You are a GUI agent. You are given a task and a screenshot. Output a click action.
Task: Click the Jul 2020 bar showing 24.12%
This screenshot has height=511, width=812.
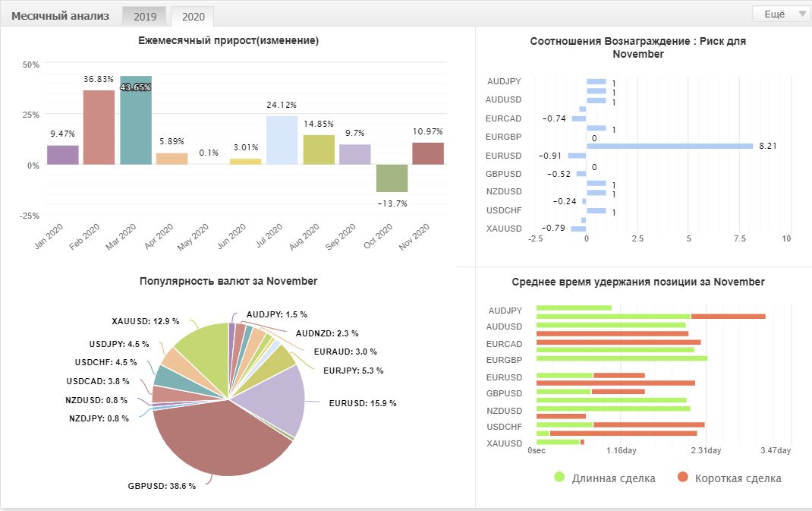pos(282,140)
